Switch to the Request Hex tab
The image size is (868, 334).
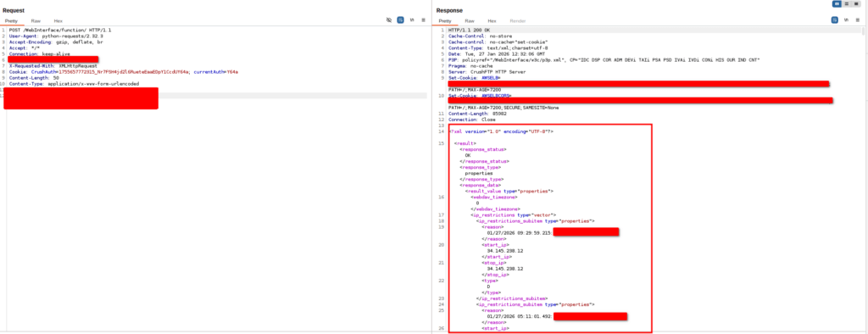tap(58, 20)
